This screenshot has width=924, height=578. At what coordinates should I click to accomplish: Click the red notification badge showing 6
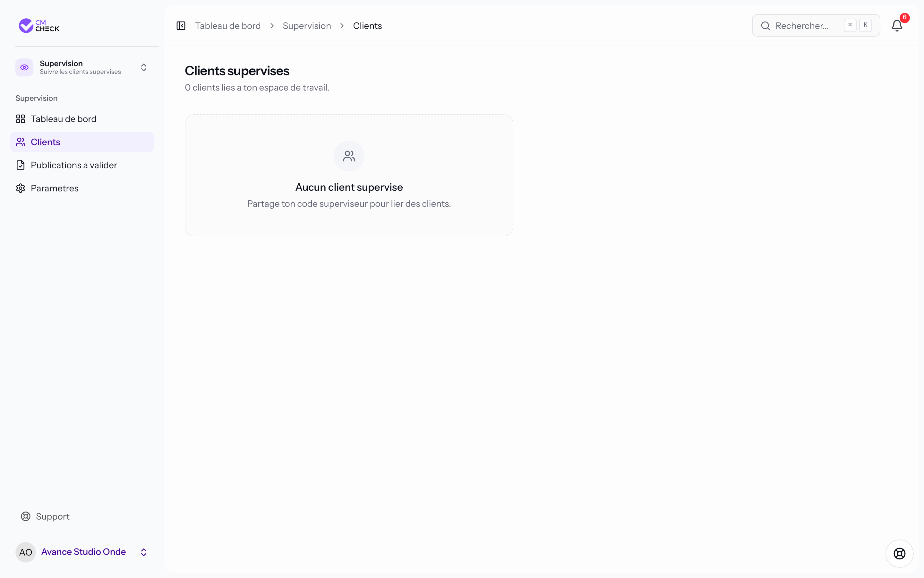[x=904, y=18]
